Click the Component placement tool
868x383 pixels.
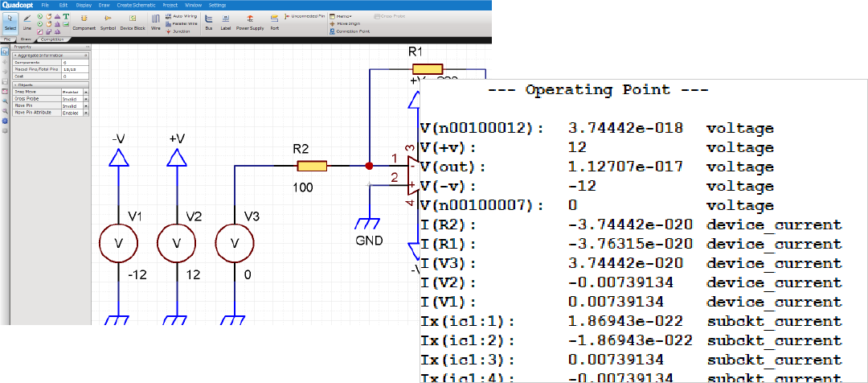click(84, 21)
